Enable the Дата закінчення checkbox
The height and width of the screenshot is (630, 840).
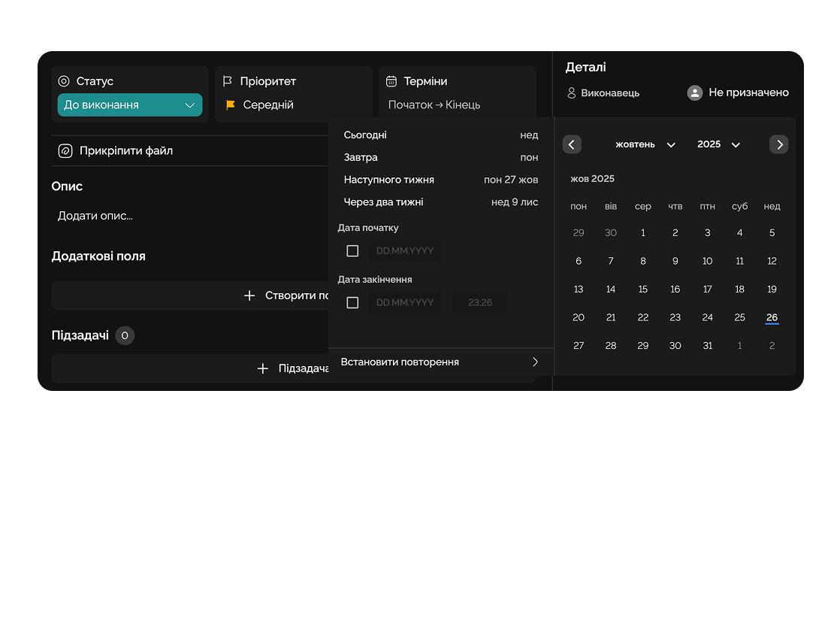coord(352,303)
